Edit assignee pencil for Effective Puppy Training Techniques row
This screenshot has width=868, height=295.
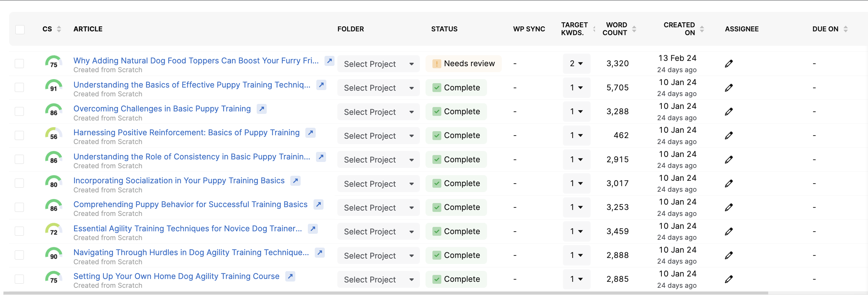[x=728, y=88]
